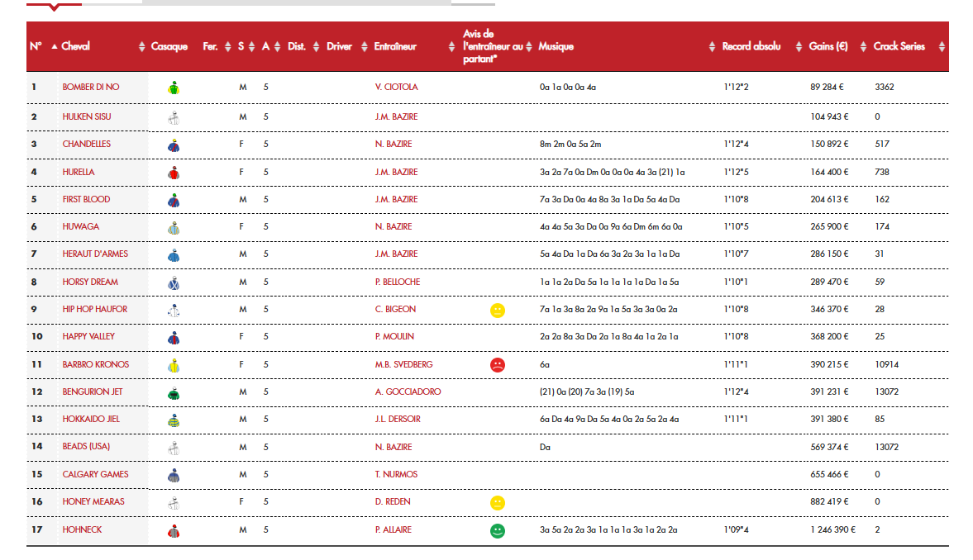
Task: Click BENGURION JET green casaque icon
Action: (x=174, y=393)
